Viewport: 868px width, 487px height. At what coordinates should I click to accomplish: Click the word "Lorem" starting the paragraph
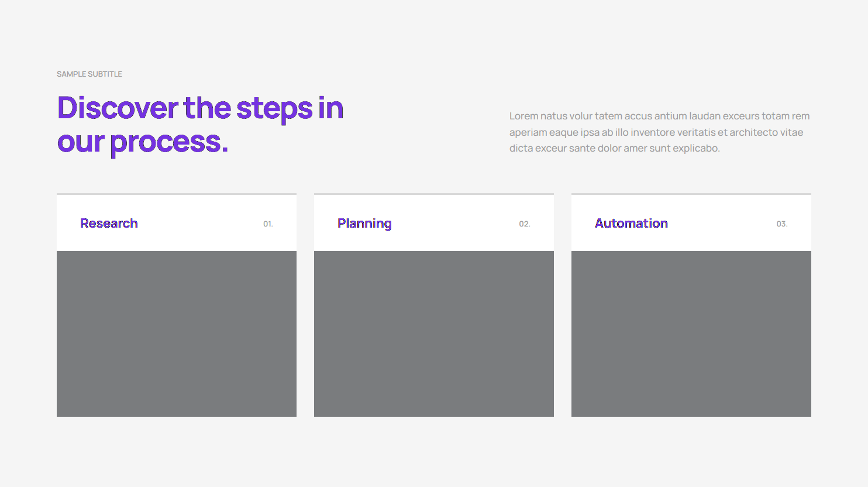click(x=523, y=116)
